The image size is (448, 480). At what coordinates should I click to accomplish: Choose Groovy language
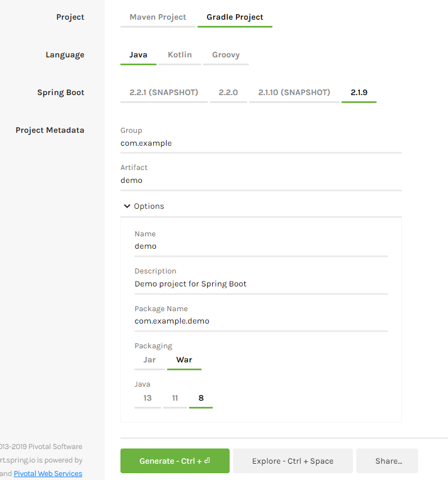click(x=226, y=55)
